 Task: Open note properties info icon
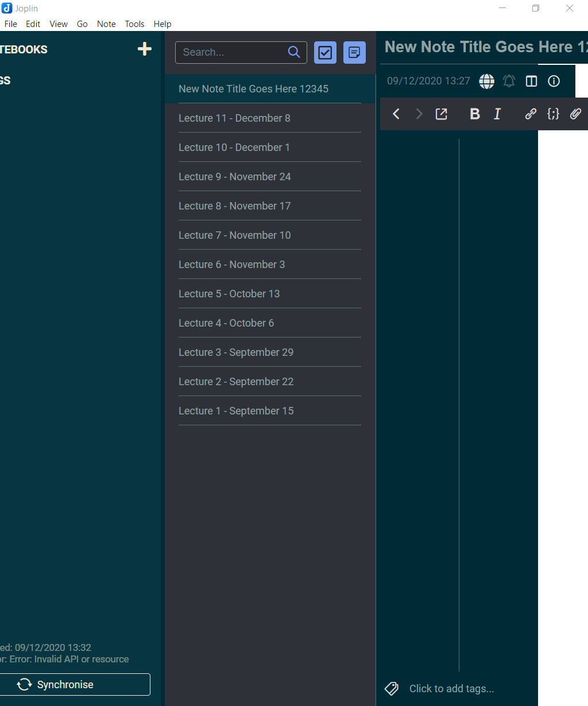[554, 81]
